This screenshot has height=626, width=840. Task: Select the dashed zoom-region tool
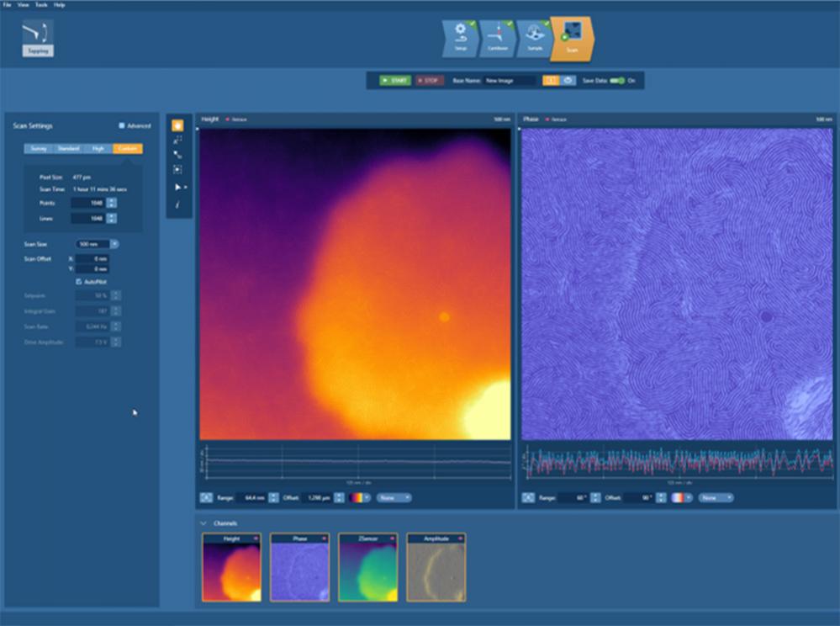click(178, 168)
